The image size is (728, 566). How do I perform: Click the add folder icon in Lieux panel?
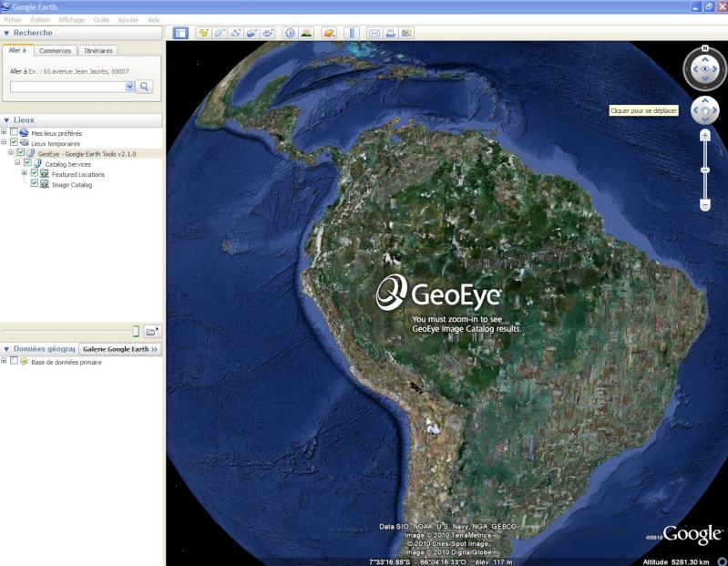[152, 331]
